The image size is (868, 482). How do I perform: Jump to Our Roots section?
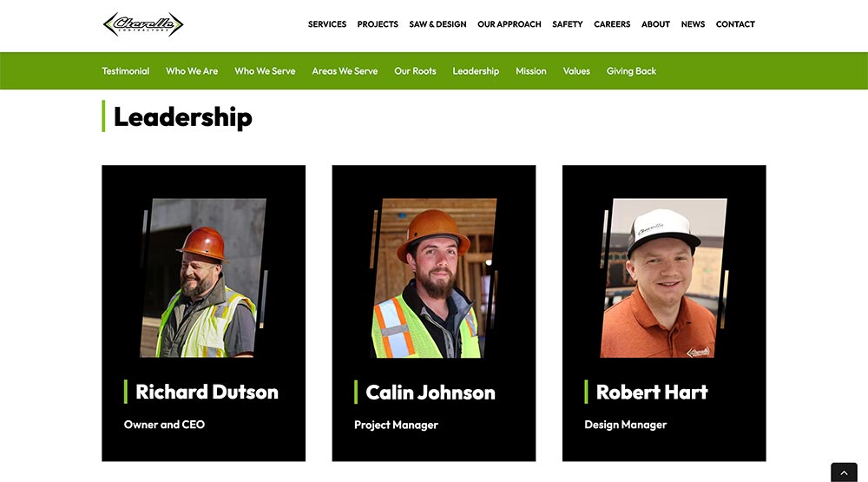[415, 71]
